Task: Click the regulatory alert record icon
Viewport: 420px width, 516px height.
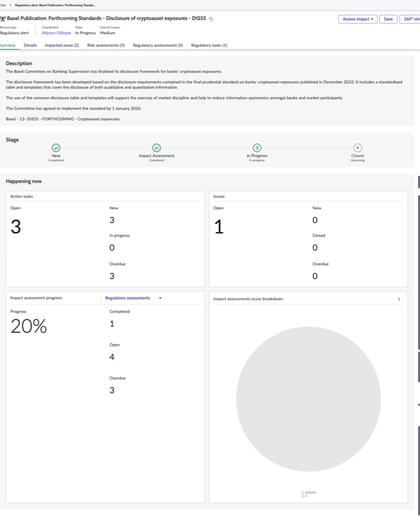Action: [3, 18]
